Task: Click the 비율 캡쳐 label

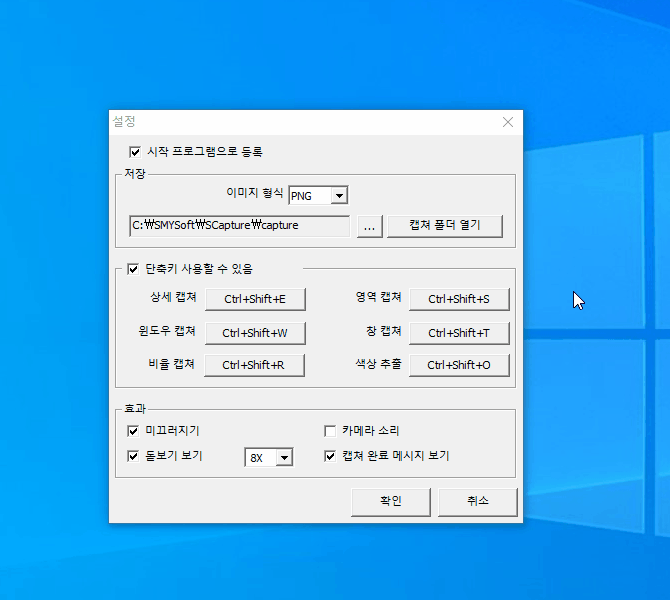Action: (x=171, y=364)
